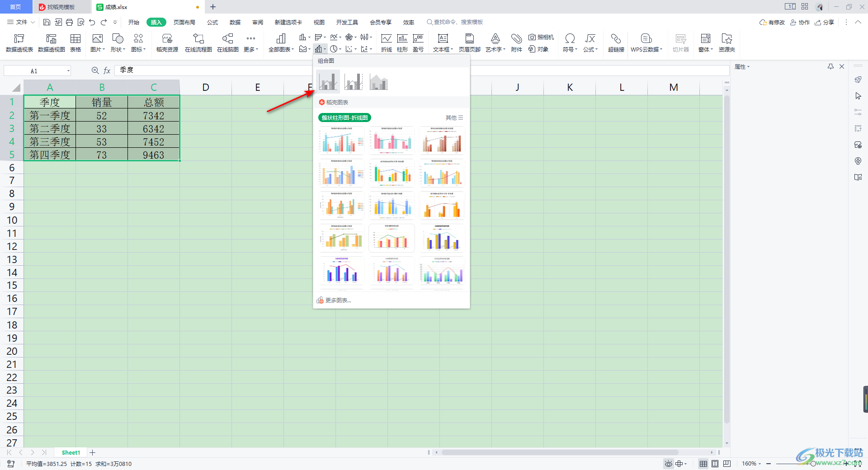This screenshot has height=470, width=868.
Task: Click the Save icon in quick access toolbar
Action: tap(47, 22)
